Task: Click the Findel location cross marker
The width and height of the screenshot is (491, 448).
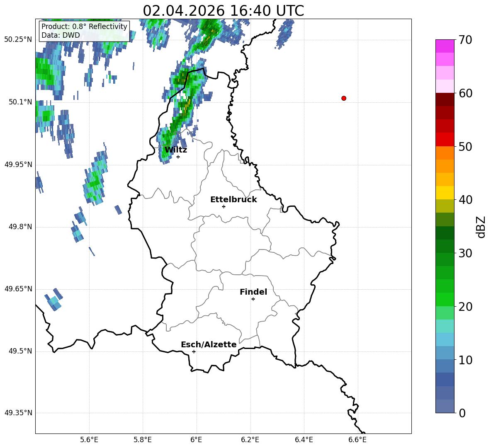Action: (x=253, y=299)
